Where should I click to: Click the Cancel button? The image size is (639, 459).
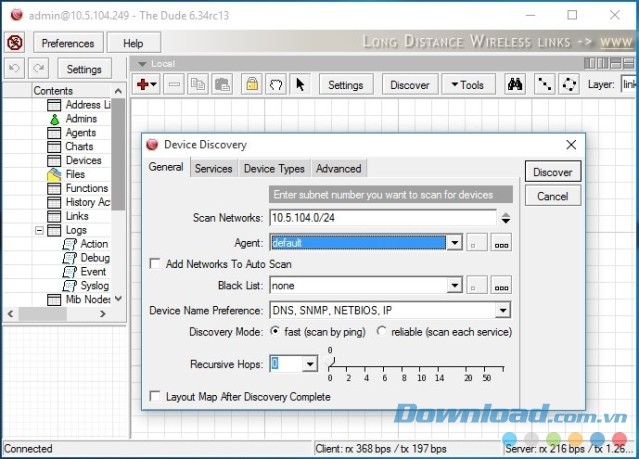552,196
